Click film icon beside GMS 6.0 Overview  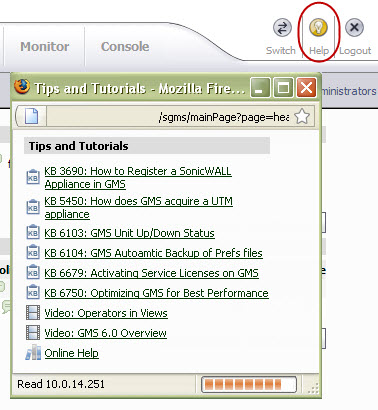pyautogui.click(x=33, y=333)
